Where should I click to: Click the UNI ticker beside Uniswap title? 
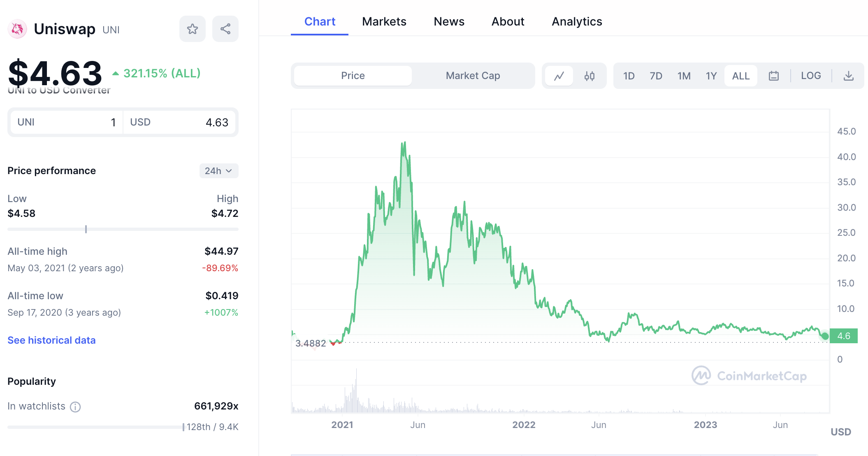point(111,30)
